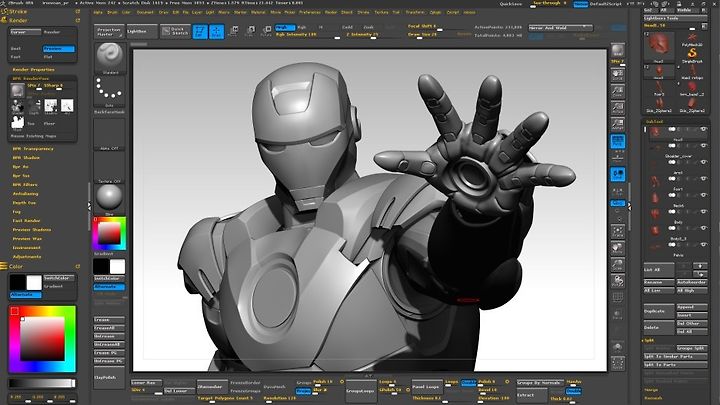Select the large Head tool thumbnail
Viewport: 720px width, 405px height.
click(x=658, y=47)
